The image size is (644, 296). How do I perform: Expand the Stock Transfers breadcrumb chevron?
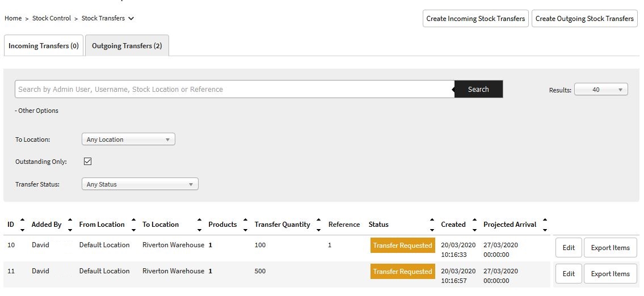coord(131,18)
